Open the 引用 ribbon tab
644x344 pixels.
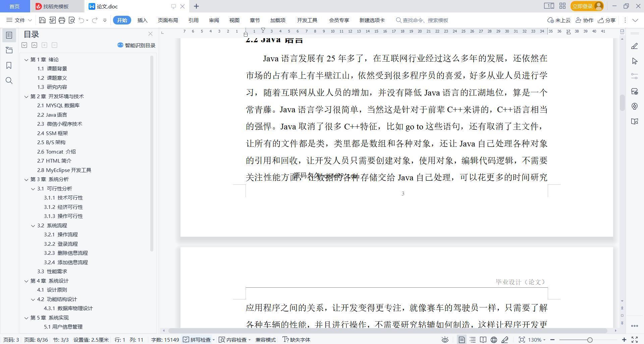point(193,20)
